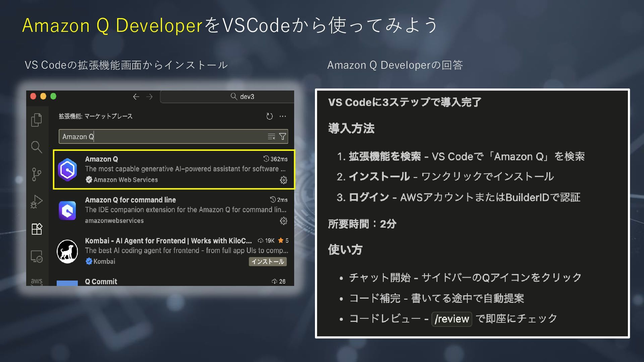Open the extension filter dropdown
The image size is (644, 362).
(x=283, y=136)
